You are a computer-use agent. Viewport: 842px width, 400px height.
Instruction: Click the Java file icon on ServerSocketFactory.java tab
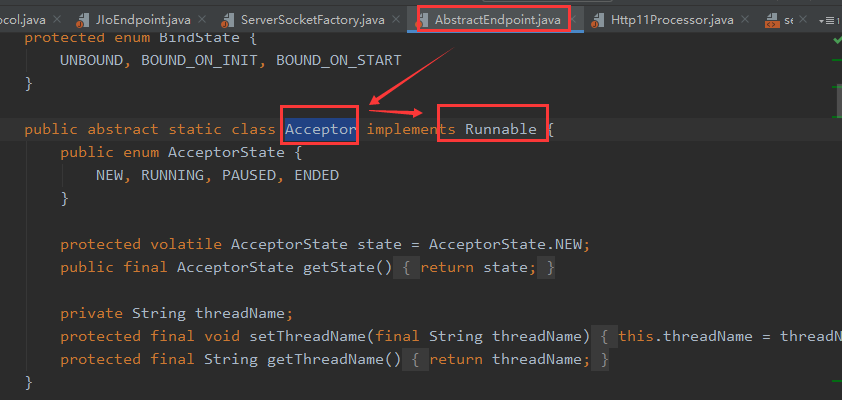click(x=228, y=20)
